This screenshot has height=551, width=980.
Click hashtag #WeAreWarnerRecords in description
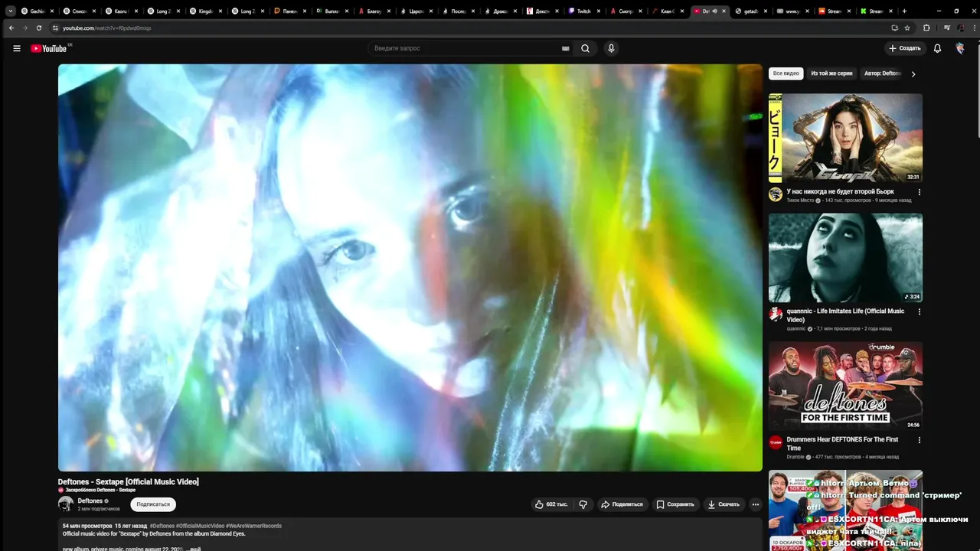(253, 526)
